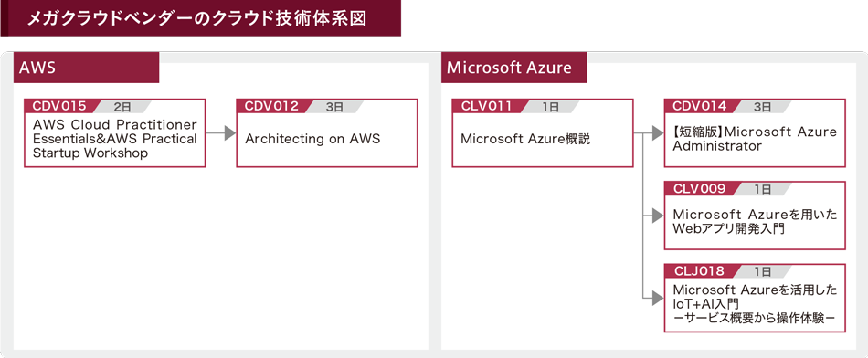Viewport: 868px width, 358px height.
Task: Click the arrow pointing to Azure Administrator course
Action: (657, 132)
